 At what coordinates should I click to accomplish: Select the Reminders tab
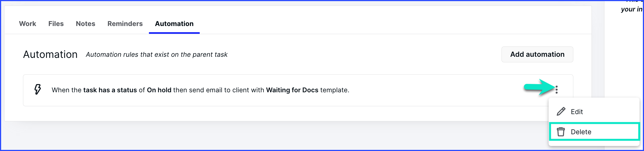(x=125, y=24)
